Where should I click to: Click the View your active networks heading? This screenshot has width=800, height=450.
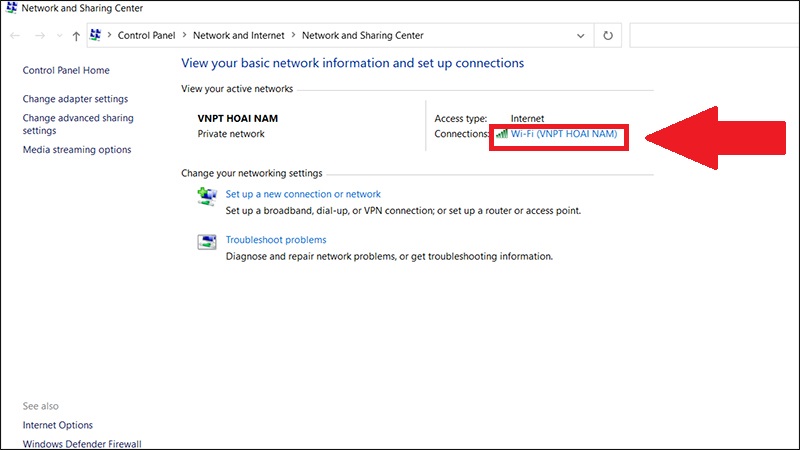(237, 89)
